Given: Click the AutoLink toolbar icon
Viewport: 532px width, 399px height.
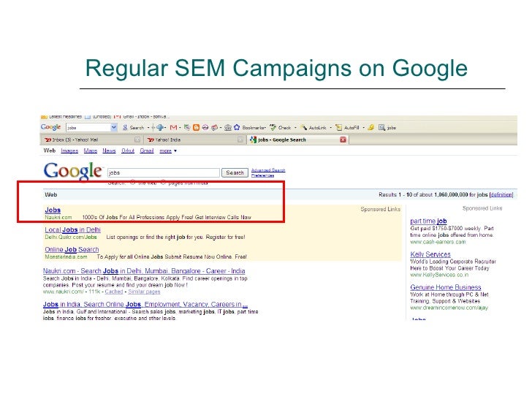Looking at the screenshot, I should pyautogui.click(x=304, y=128).
